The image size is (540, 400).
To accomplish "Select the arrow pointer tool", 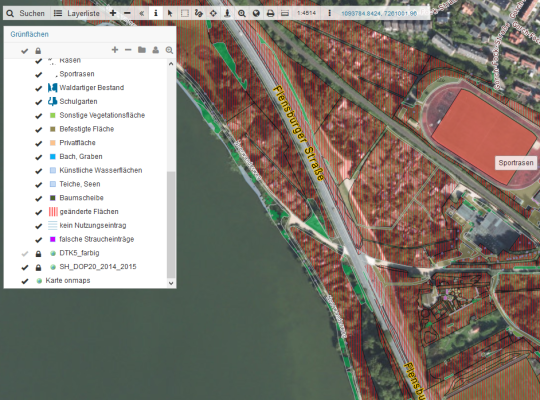I will tap(170, 13).
